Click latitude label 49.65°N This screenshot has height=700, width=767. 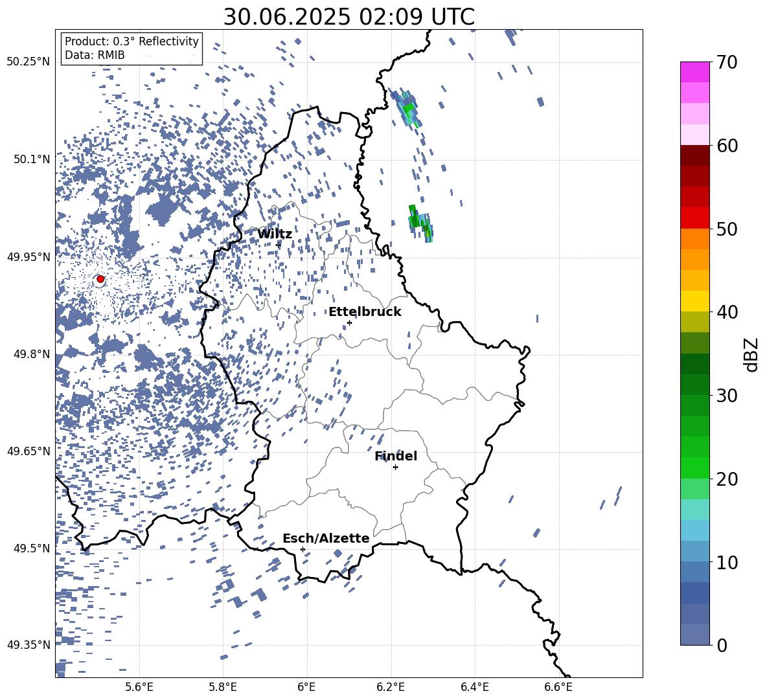[x=29, y=451]
